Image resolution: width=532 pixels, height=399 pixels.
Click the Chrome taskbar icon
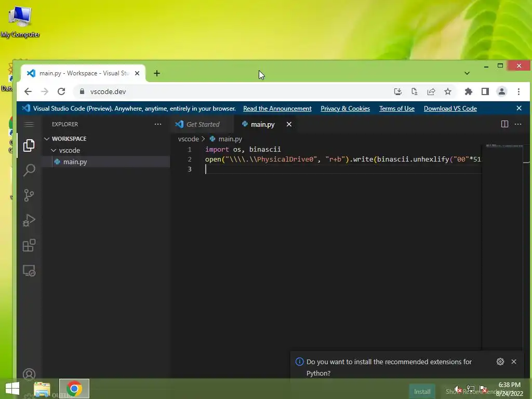74,389
